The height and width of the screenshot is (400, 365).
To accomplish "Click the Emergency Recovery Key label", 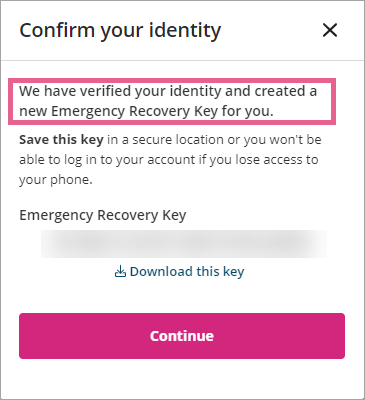I will [103, 215].
